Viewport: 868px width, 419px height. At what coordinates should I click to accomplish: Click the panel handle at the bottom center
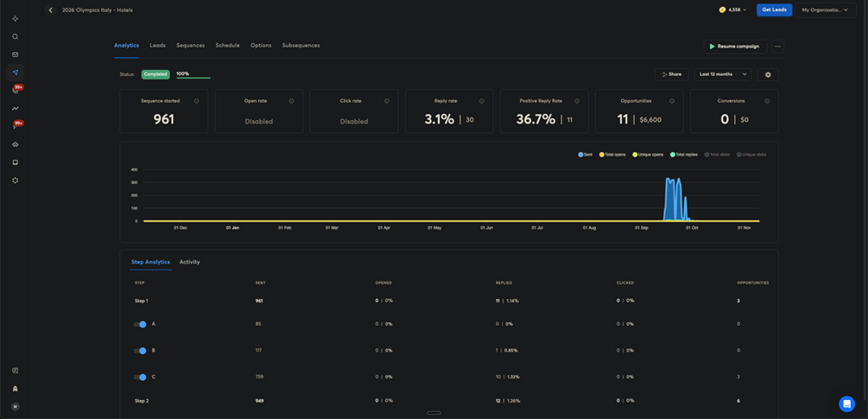point(434,413)
